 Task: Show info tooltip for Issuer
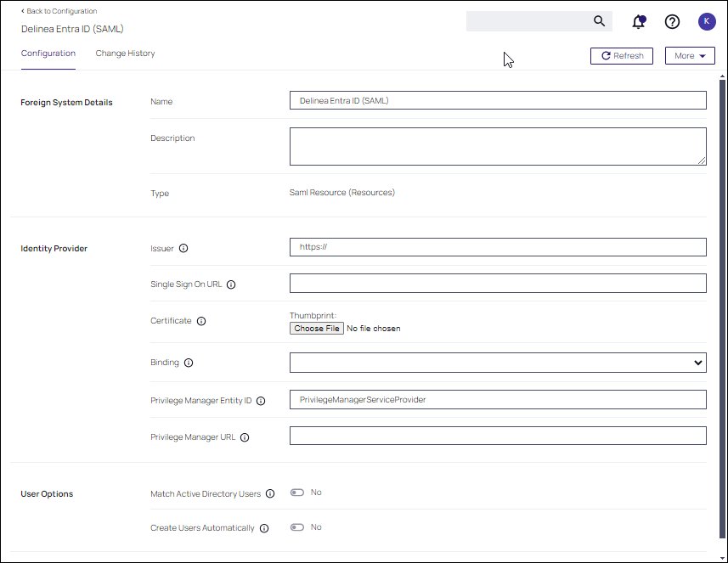pyautogui.click(x=183, y=249)
